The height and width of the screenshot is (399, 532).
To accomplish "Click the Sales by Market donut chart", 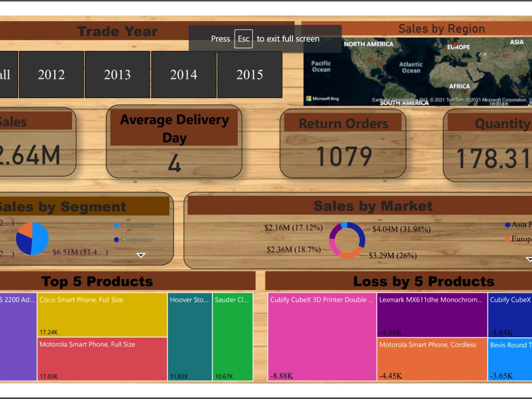I will (x=347, y=240).
